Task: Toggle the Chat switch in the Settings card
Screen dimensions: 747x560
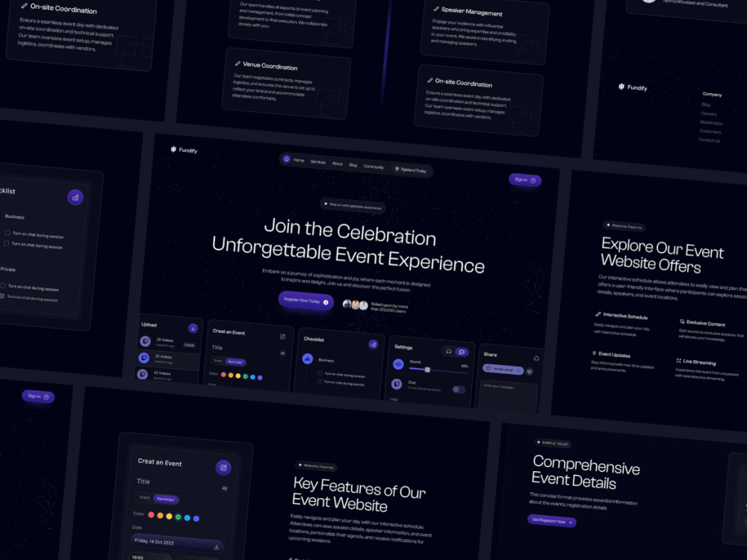Action: tap(459, 390)
